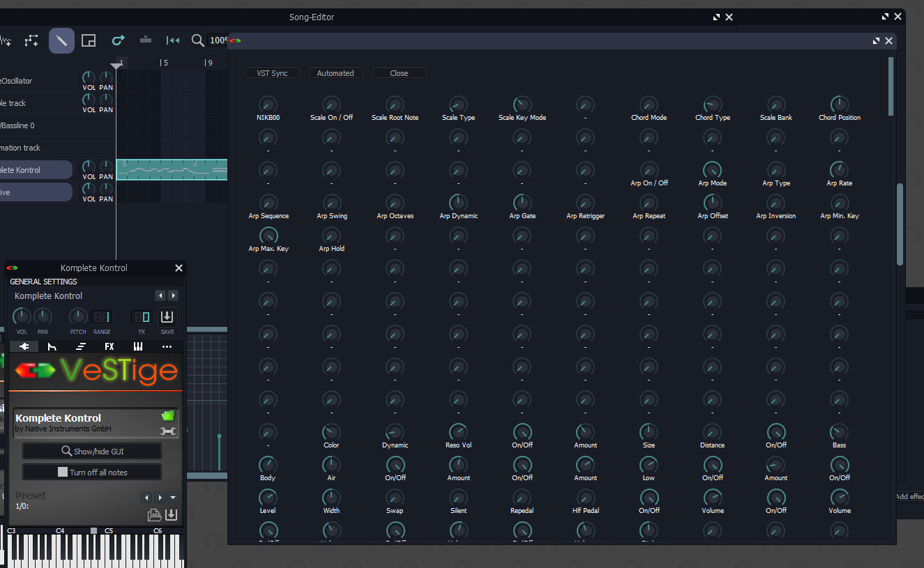
Task: Click Turn off all notes button
Action: coord(92,473)
